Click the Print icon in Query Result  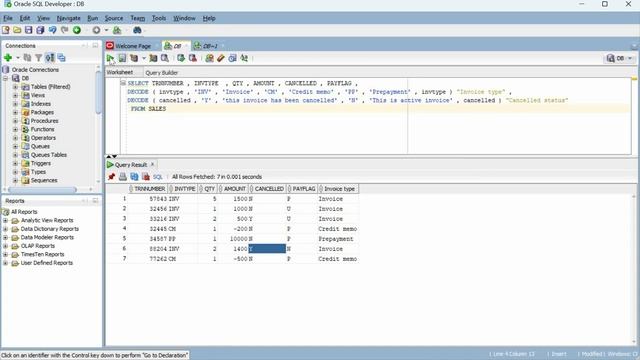coord(123,177)
